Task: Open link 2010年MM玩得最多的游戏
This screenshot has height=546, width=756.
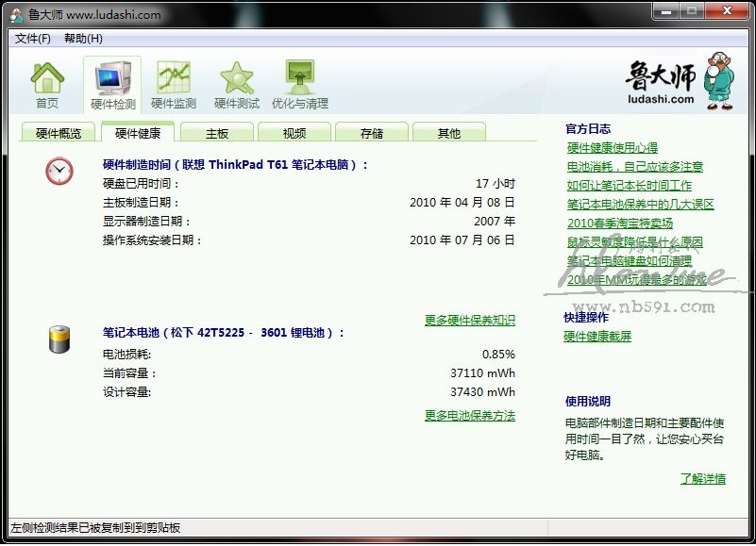Action: [x=636, y=279]
